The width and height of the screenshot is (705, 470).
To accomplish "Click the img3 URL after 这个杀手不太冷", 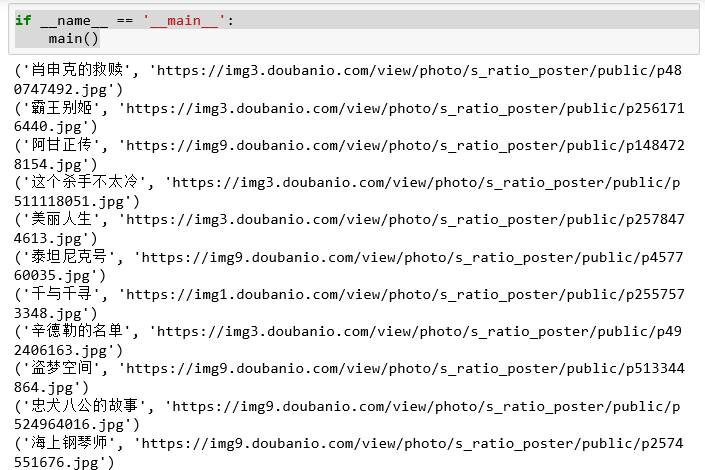I will tap(426, 183).
